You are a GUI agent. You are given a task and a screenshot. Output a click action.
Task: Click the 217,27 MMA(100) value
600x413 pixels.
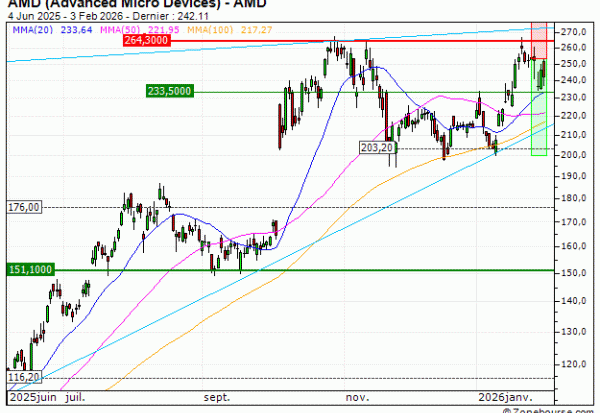point(257,29)
